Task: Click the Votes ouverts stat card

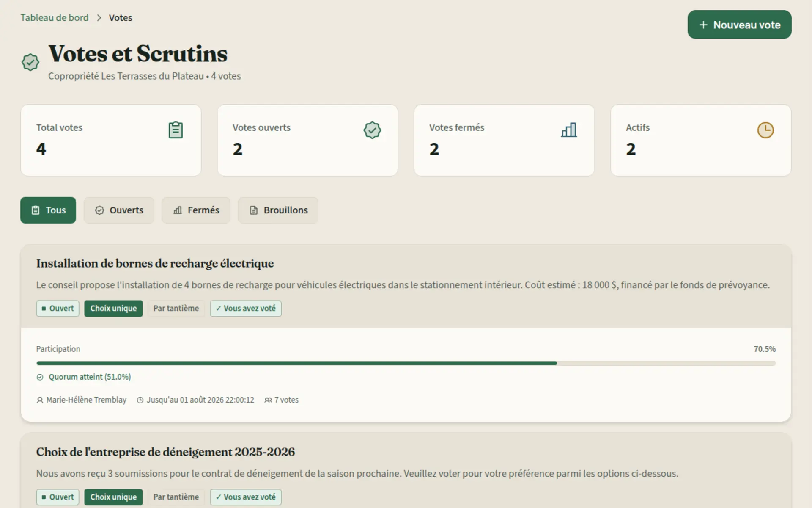Action: click(307, 141)
